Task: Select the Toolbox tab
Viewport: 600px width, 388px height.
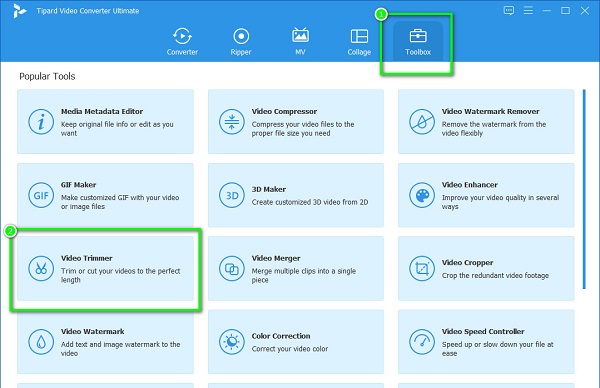Action: (x=418, y=41)
